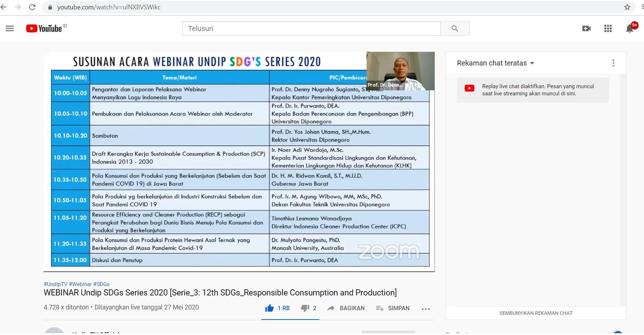Open the notifications bell
The image size is (644, 335).
(x=629, y=28)
